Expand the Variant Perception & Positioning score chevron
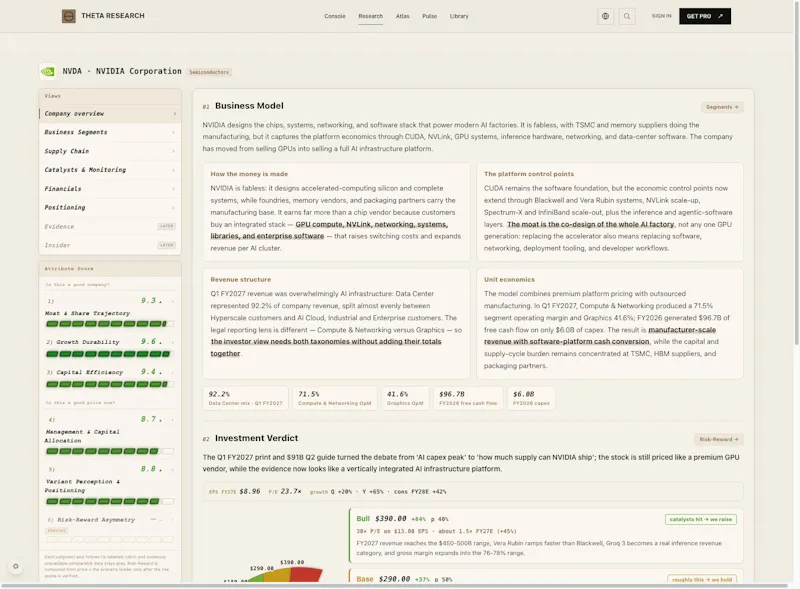 (172, 469)
